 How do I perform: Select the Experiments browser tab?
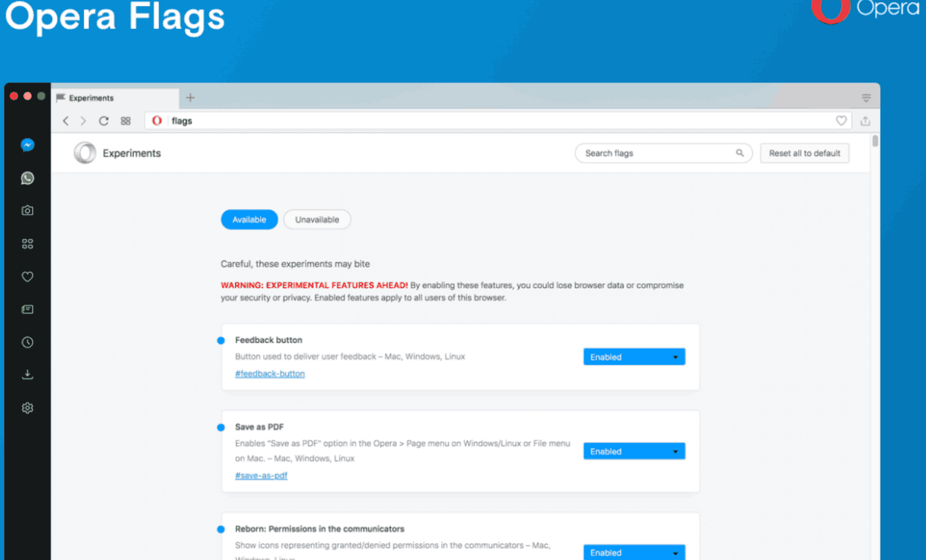click(x=115, y=98)
